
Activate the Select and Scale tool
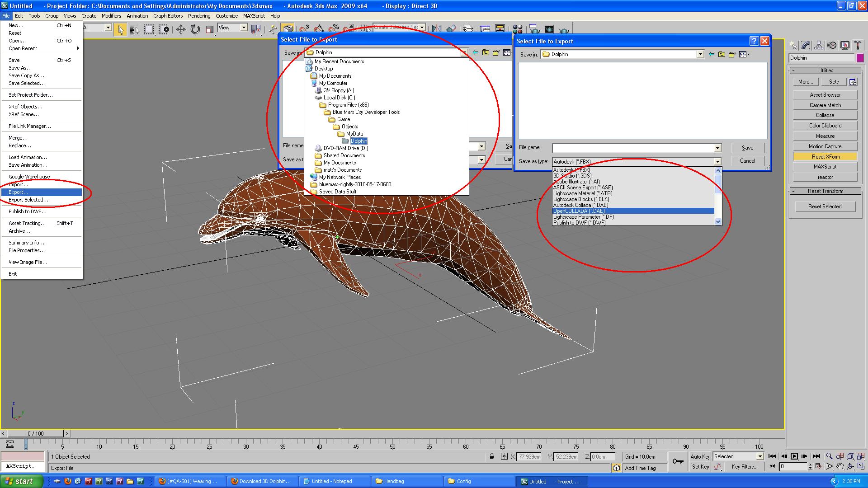[x=209, y=29]
